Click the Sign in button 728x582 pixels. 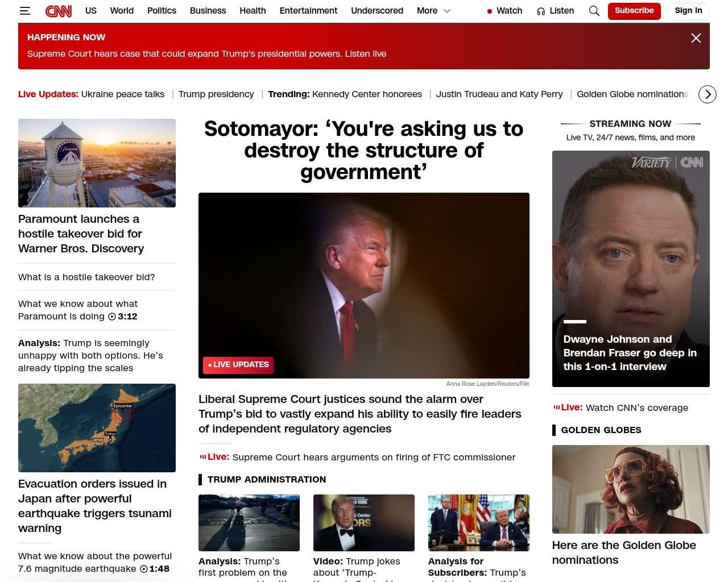click(x=688, y=11)
